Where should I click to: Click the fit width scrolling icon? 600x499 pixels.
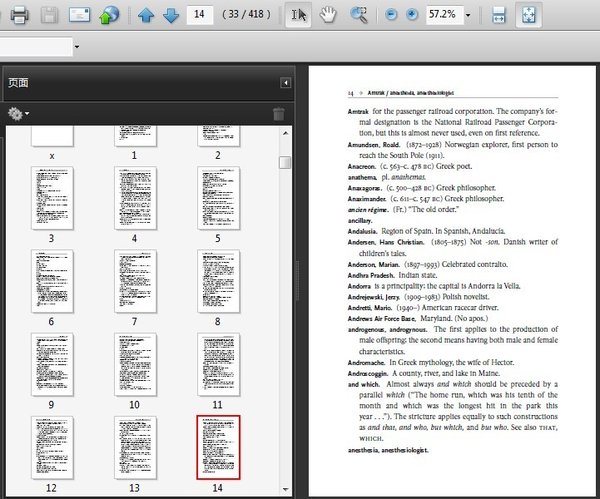pos(498,15)
